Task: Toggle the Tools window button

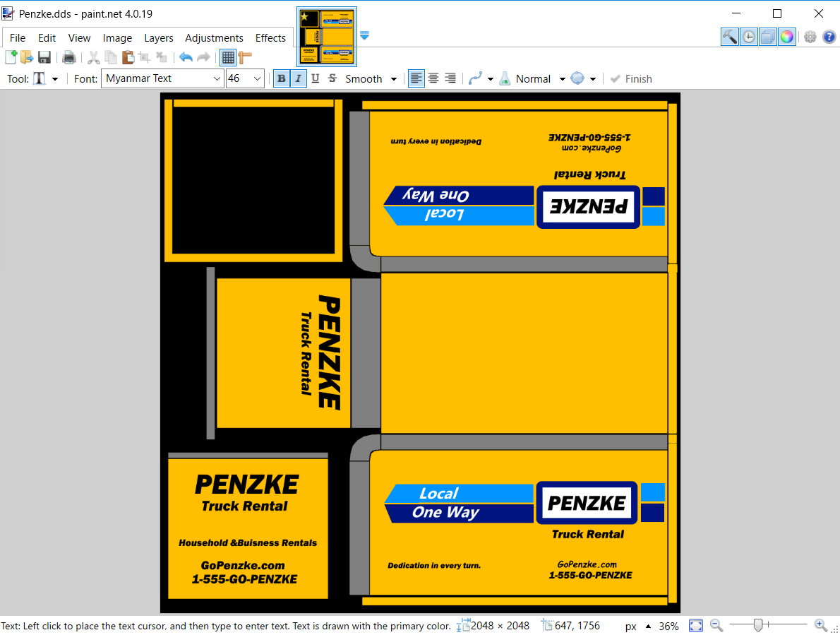Action: pos(730,37)
